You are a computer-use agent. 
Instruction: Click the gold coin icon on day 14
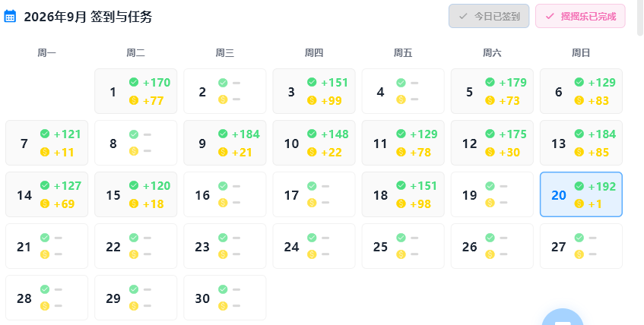click(45, 204)
